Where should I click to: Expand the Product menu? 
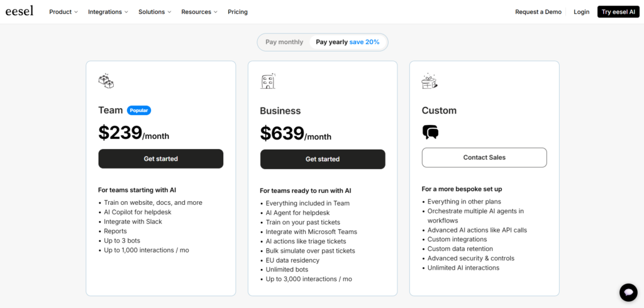tap(64, 12)
